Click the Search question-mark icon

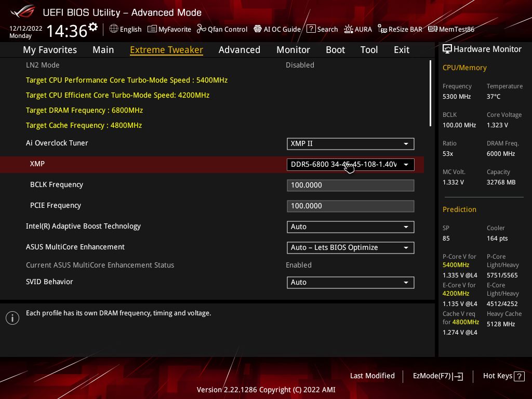coord(311,29)
